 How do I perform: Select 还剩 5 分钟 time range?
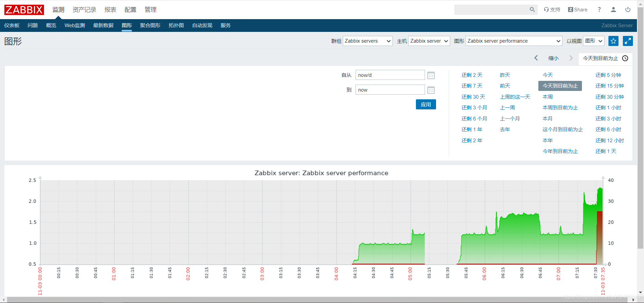[x=608, y=75]
